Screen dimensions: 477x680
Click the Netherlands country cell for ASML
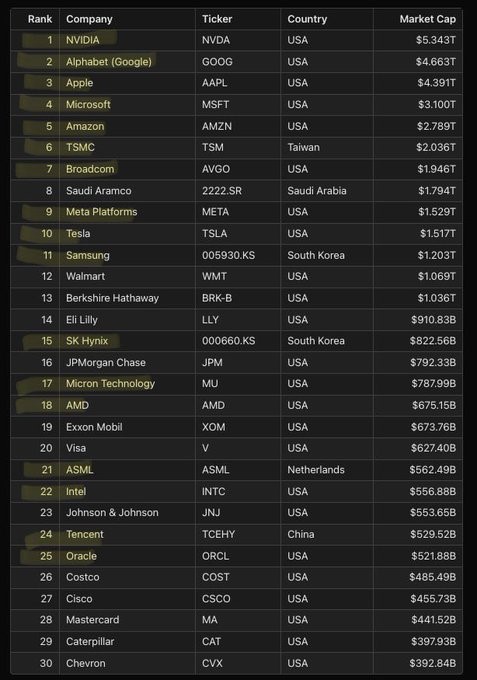point(316,470)
